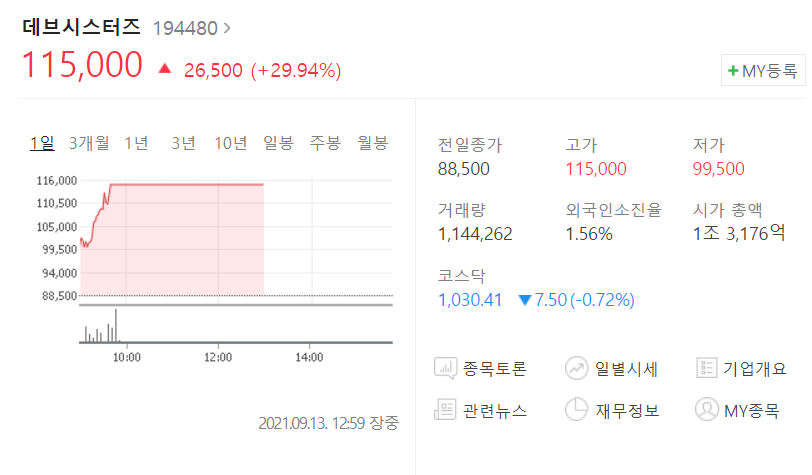
Task: Click the MY종목 person icon
Action: coord(707,410)
